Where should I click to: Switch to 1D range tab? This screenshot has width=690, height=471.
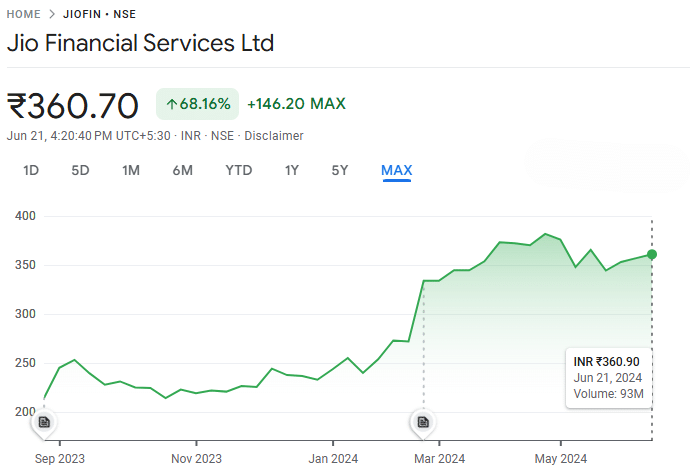pyautogui.click(x=31, y=170)
